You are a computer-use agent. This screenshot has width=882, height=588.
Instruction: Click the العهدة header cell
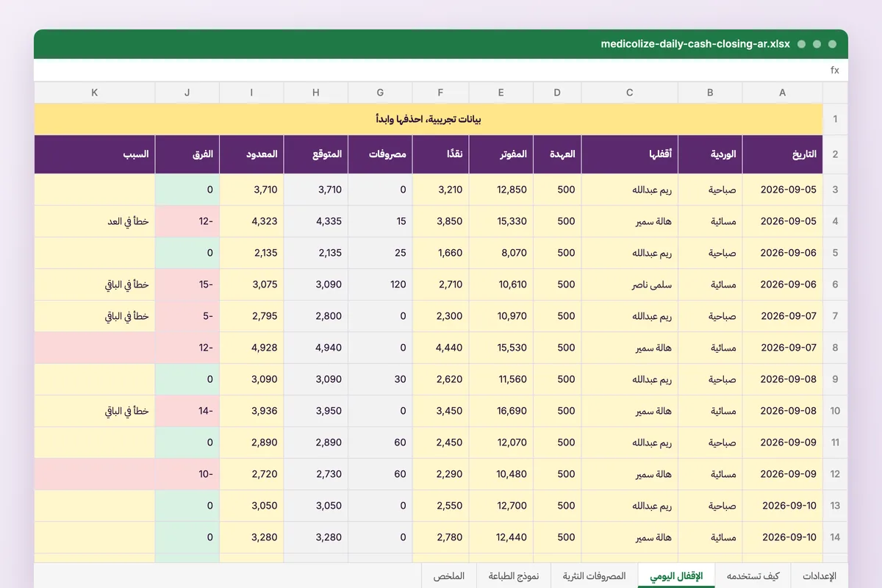pos(557,154)
